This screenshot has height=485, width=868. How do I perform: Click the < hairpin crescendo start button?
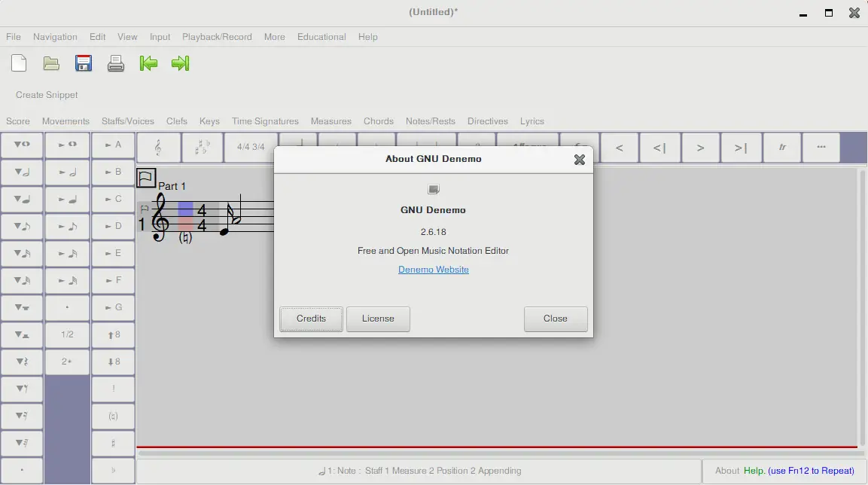(x=620, y=148)
